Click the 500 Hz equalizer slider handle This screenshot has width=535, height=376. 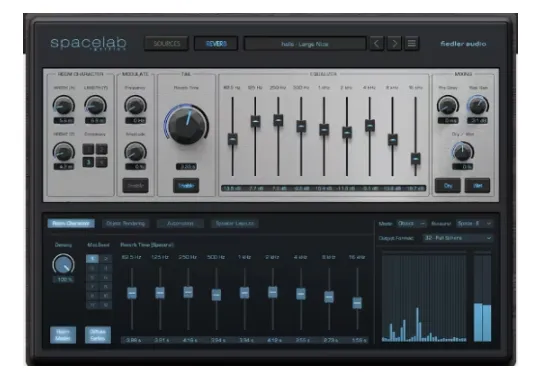(301, 126)
